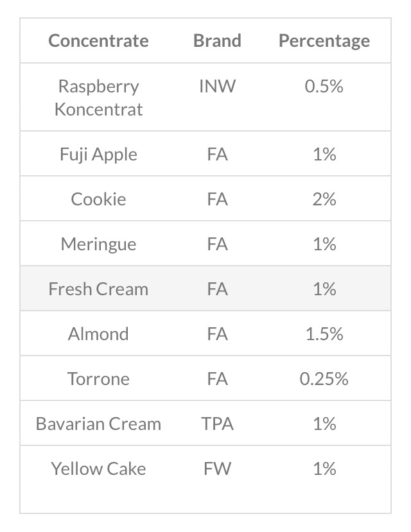Click the Brand column header
Viewport: 411px width, 532px height.
point(217,41)
